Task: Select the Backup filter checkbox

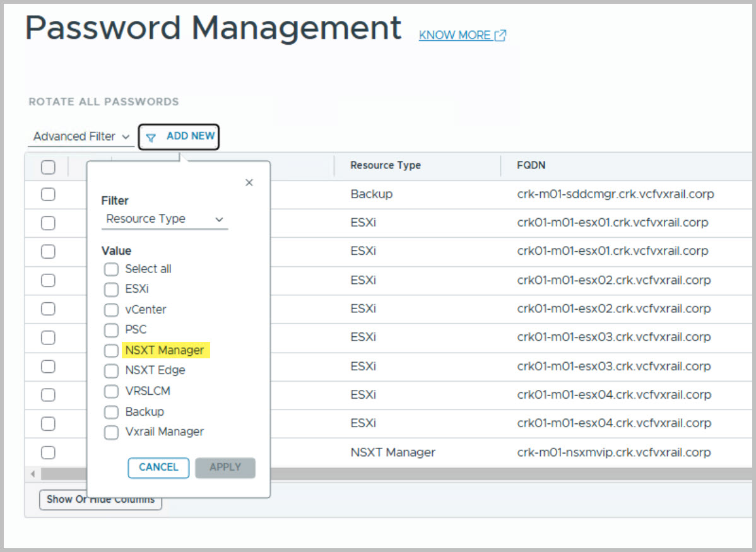Action: [111, 412]
